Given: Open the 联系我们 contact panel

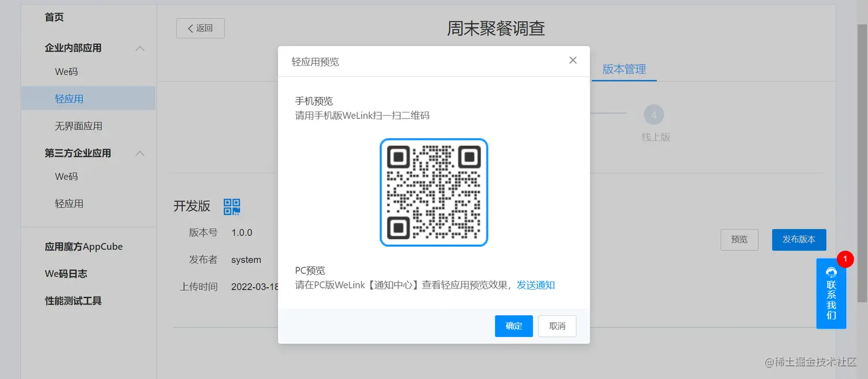Looking at the screenshot, I should [831, 294].
